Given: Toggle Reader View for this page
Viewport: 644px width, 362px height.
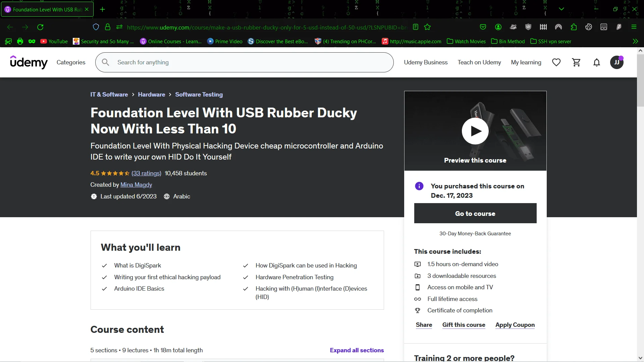Looking at the screenshot, I should (x=416, y=27).
